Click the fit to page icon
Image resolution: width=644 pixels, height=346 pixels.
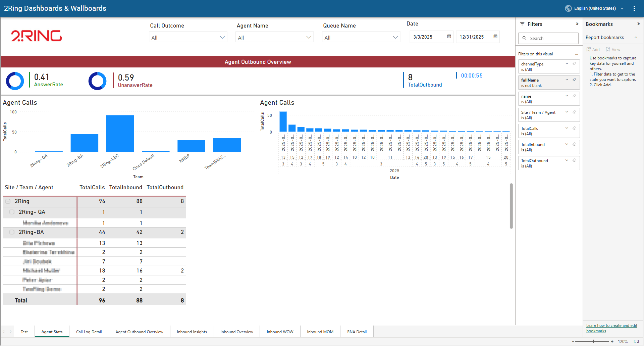click(x=636, y=342)
